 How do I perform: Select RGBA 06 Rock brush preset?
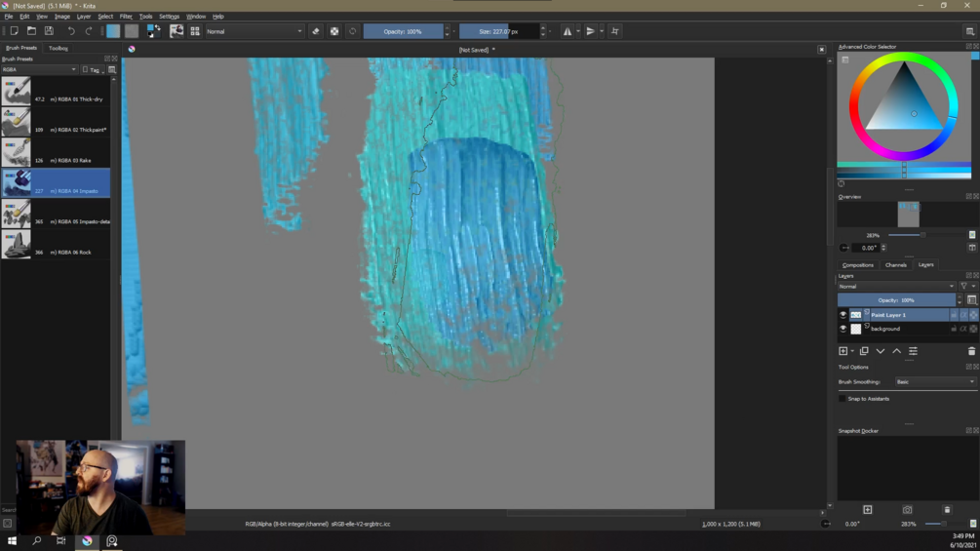(56, 244)
